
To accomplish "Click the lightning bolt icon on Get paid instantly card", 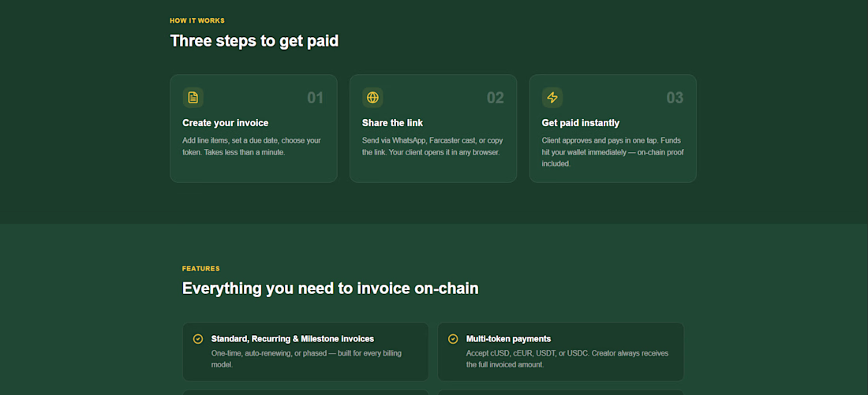I will coord(552,98).
